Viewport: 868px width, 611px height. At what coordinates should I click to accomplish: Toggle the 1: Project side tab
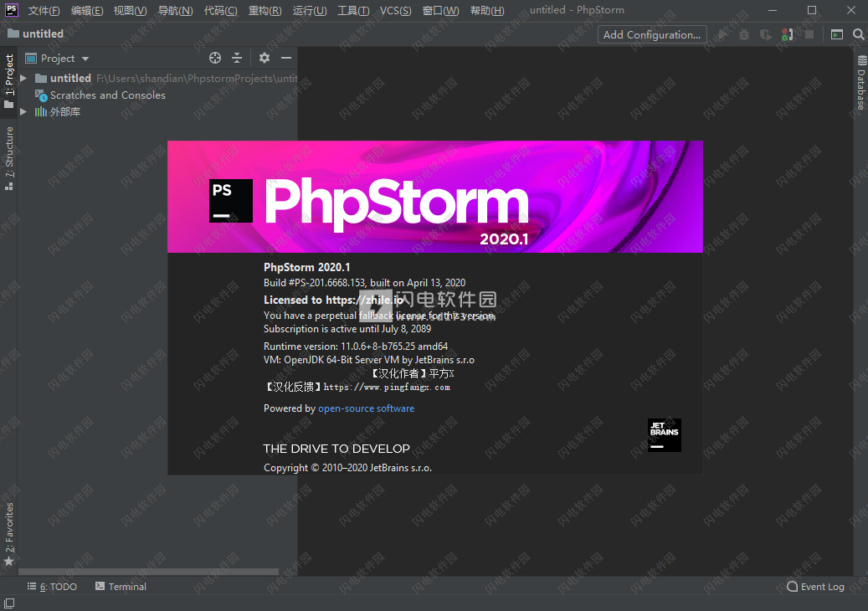coord(9,81)
